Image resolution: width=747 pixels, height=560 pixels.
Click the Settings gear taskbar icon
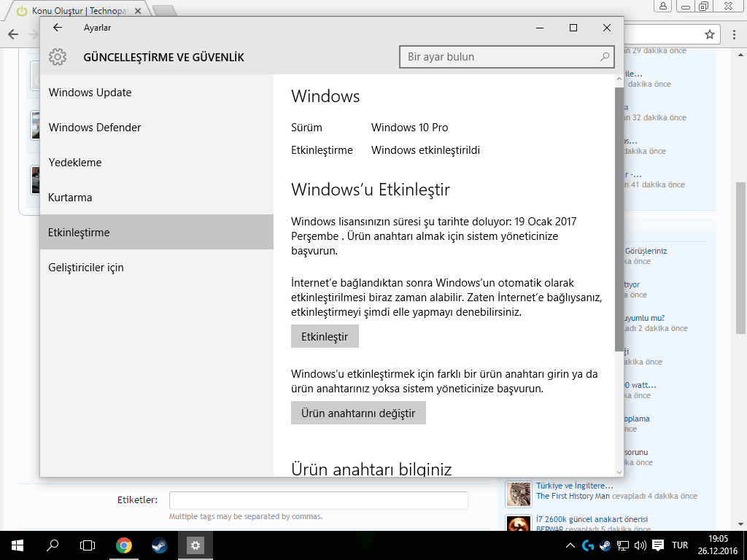(196, 545)
